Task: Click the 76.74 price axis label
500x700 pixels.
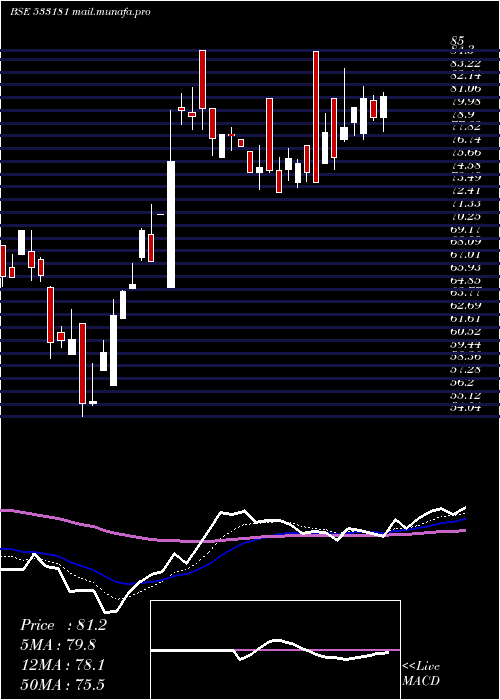Action: click(465, 140)
